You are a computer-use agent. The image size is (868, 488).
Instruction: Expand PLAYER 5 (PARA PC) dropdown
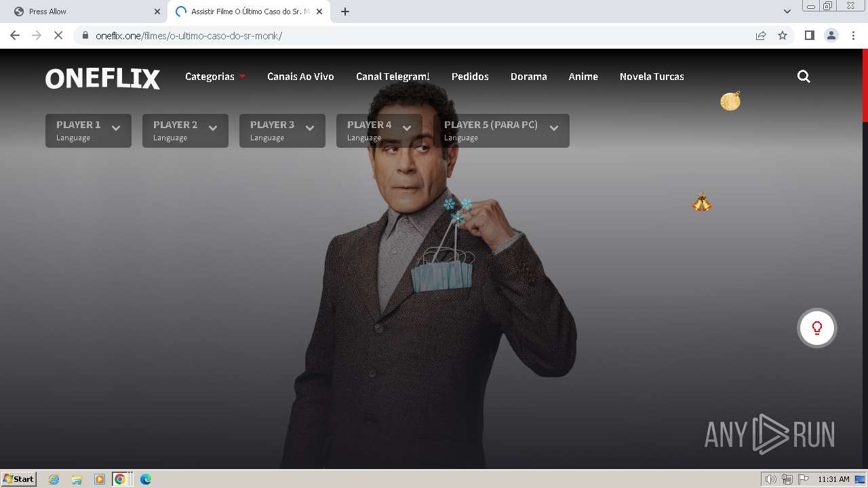point(501,130)
